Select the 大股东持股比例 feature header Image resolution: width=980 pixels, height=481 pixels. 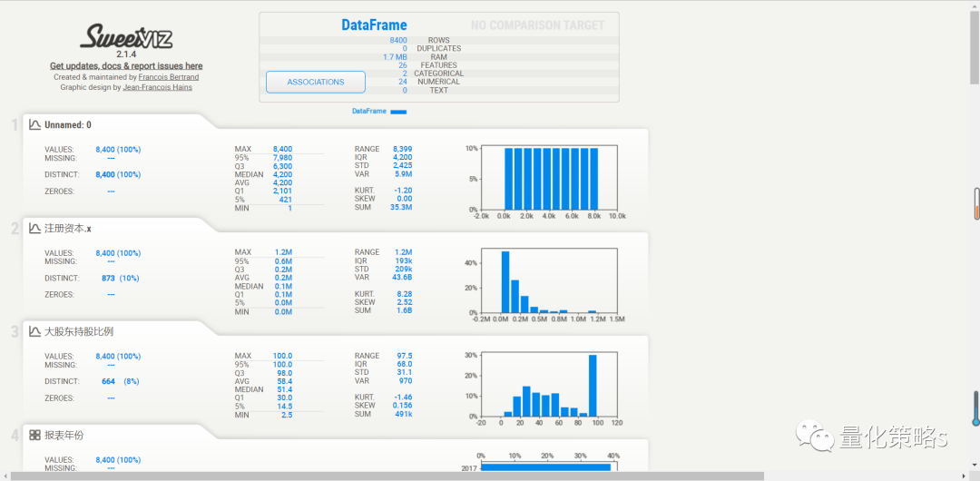(79, 331)
